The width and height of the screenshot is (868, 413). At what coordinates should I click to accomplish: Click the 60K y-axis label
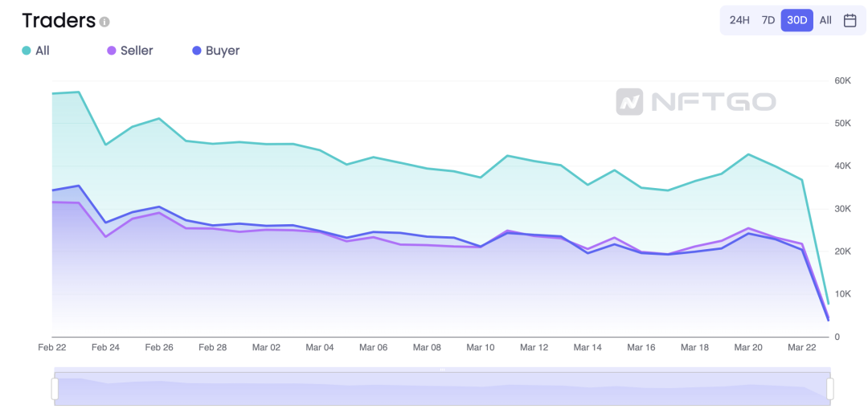coord(843,81)
